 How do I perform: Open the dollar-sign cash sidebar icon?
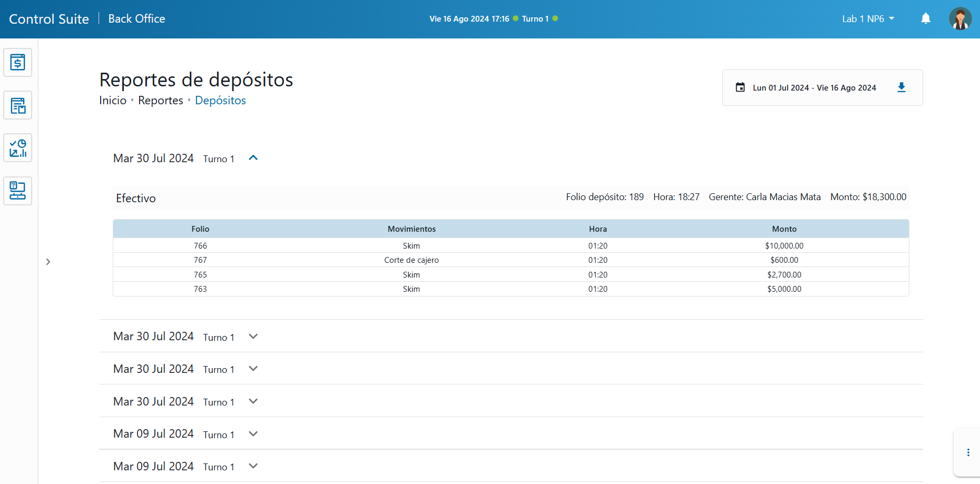pyautogui.click(x=18, y=63)
